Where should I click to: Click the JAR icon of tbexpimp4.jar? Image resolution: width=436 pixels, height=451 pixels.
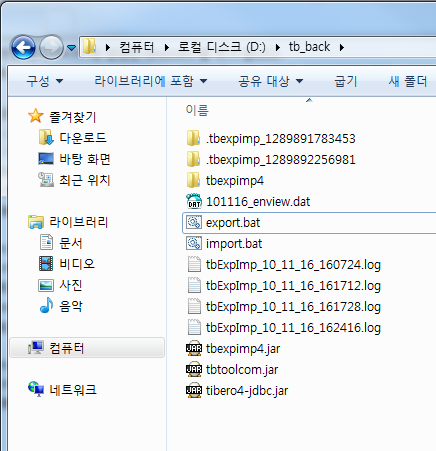pos(194,348)
